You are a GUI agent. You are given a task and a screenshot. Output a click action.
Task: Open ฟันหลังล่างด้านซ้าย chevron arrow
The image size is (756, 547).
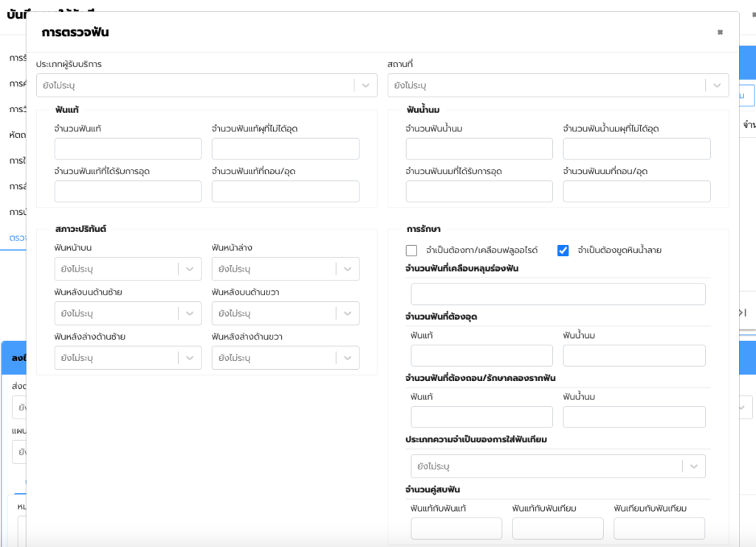coord(190,358)
